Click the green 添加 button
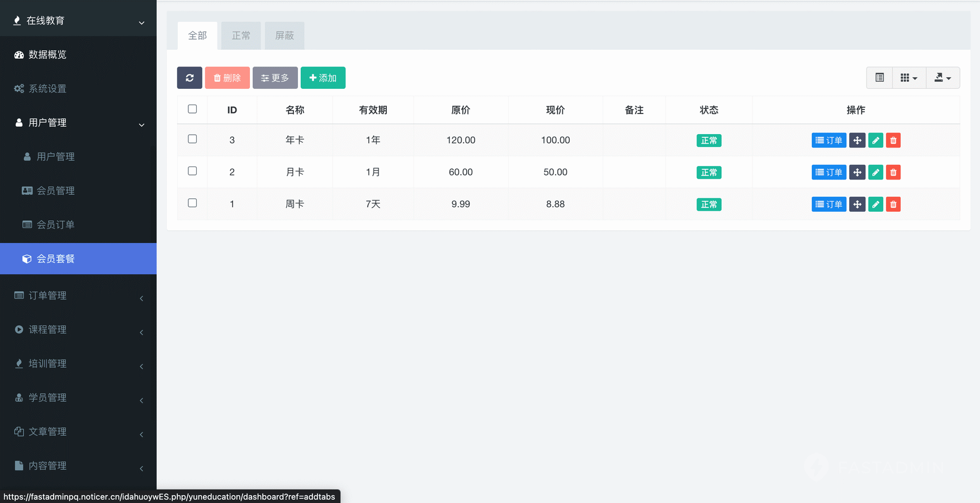The width and height of the screenshot is (980, 503). 323,78
